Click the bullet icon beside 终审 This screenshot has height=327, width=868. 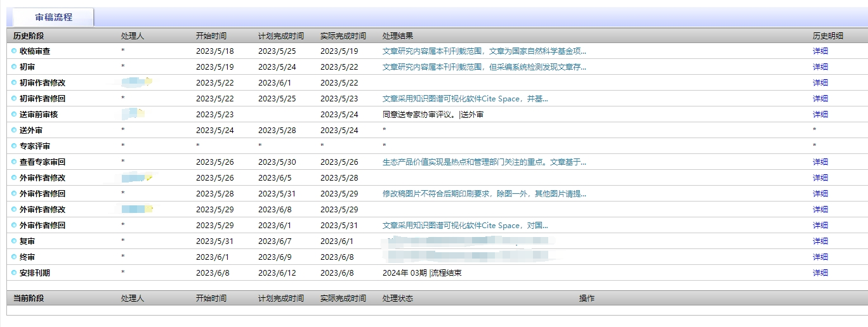click(14, 257)
